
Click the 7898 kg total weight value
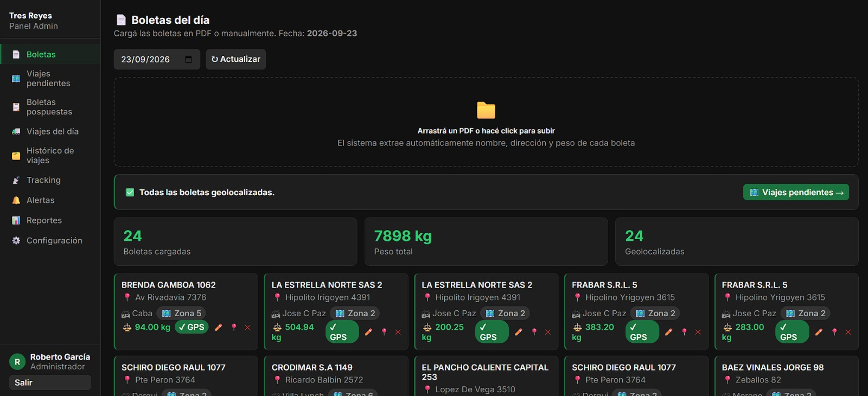point(403,236)
